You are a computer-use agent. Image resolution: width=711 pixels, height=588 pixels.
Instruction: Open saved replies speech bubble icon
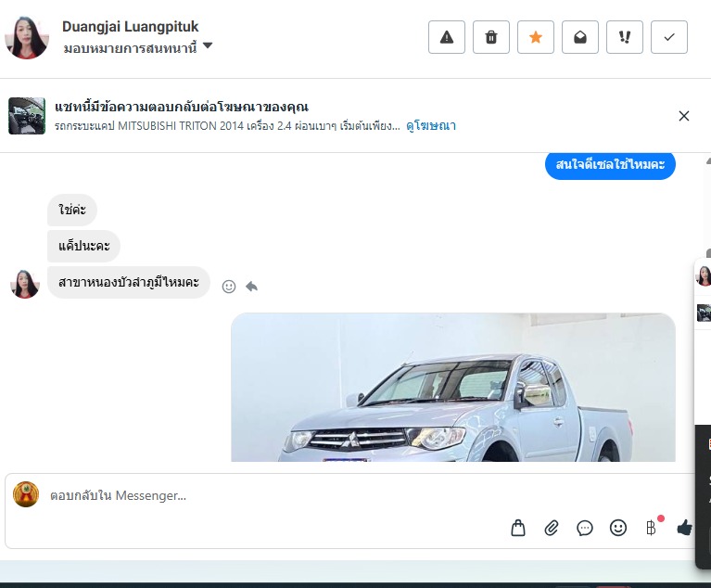pos(585,528)
